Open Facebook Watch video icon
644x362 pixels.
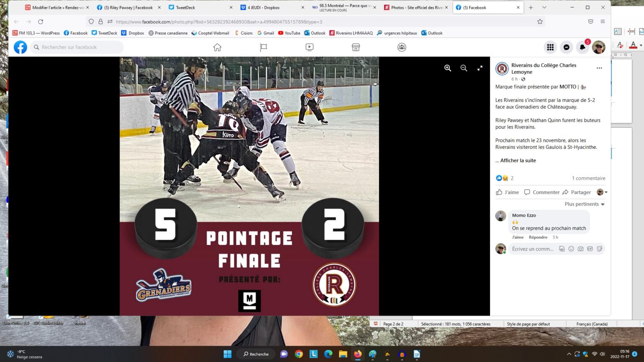point(309,47)
